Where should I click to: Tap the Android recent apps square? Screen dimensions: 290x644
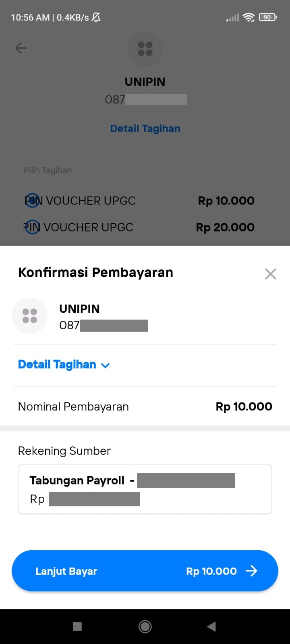(77, 626)
